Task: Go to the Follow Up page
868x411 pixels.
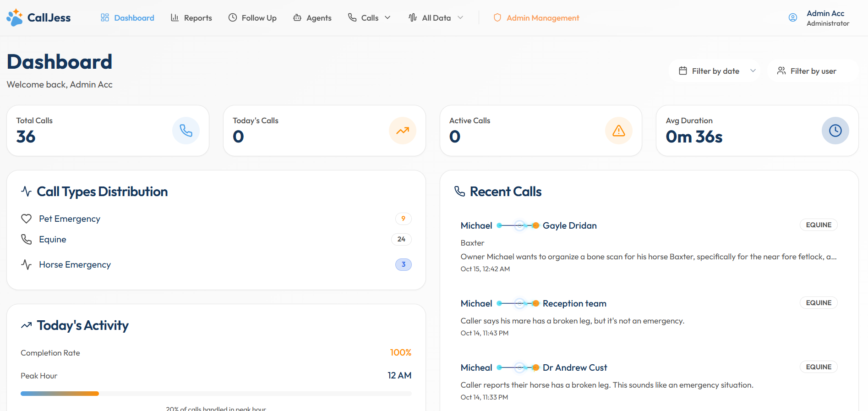Action: coord(252,18)
